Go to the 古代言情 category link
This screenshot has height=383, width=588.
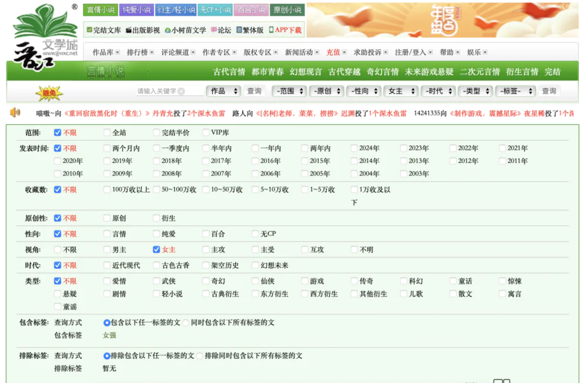[x=229, y=72]
